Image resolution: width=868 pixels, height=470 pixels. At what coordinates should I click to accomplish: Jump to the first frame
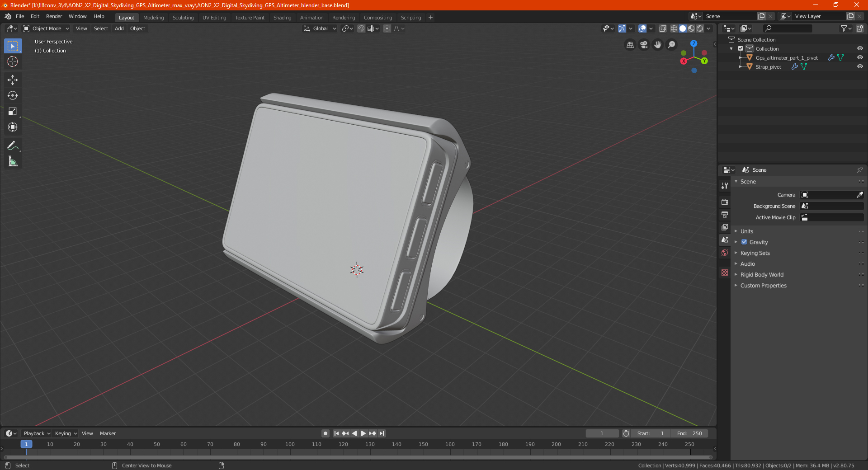pyautogui.click(x=336, y=433)
